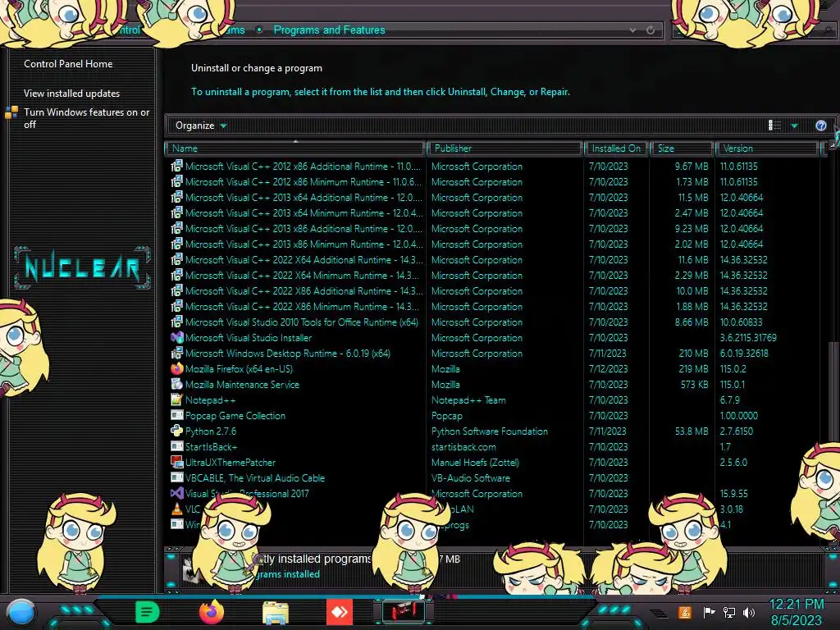This screenshot has width=840, height=630.
Task: Select Visual C++ 2022 X64 Minimum Runtime row
Action: click(493, 275)
